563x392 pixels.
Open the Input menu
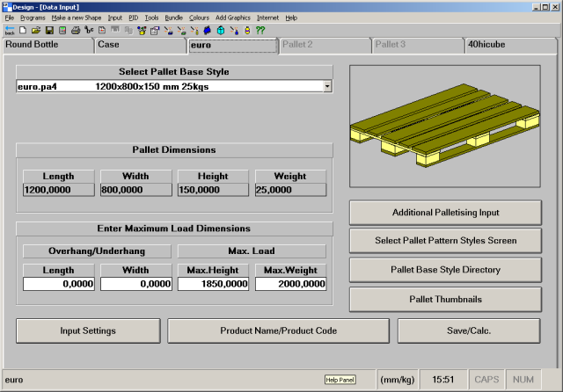coord(115,18)
